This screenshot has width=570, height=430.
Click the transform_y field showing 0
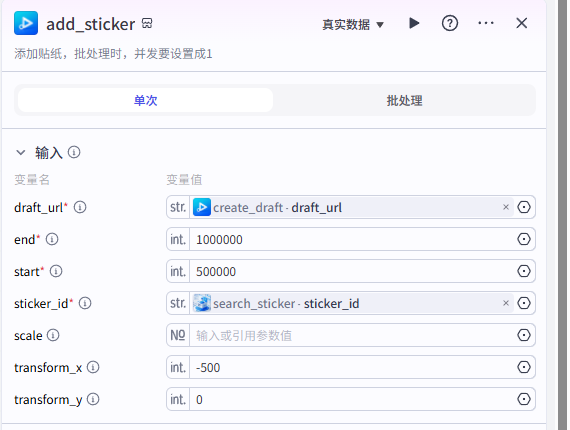coord(352,399)
